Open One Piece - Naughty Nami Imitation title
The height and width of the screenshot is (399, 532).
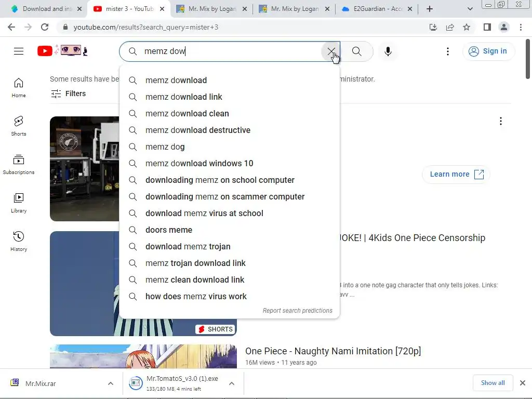point(333,351)
